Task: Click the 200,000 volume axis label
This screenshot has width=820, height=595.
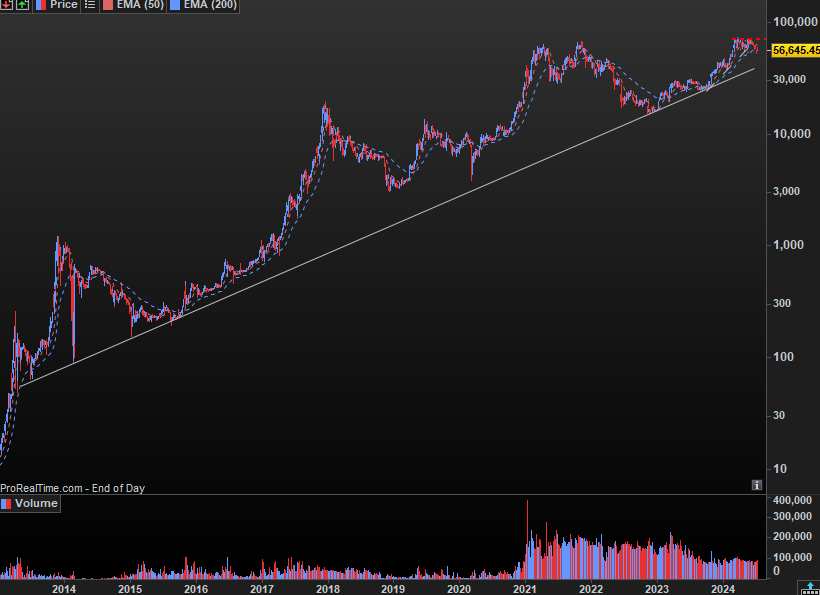Action: point(792,536)
